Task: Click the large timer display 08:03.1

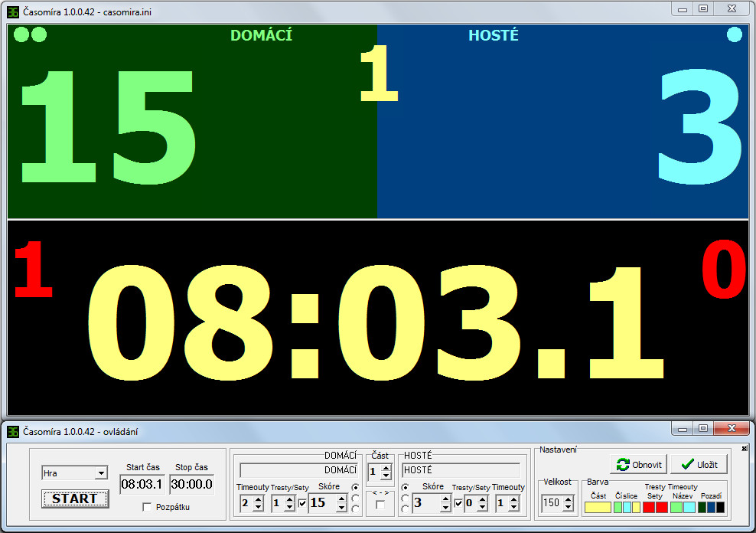Action: pos(376,322)
